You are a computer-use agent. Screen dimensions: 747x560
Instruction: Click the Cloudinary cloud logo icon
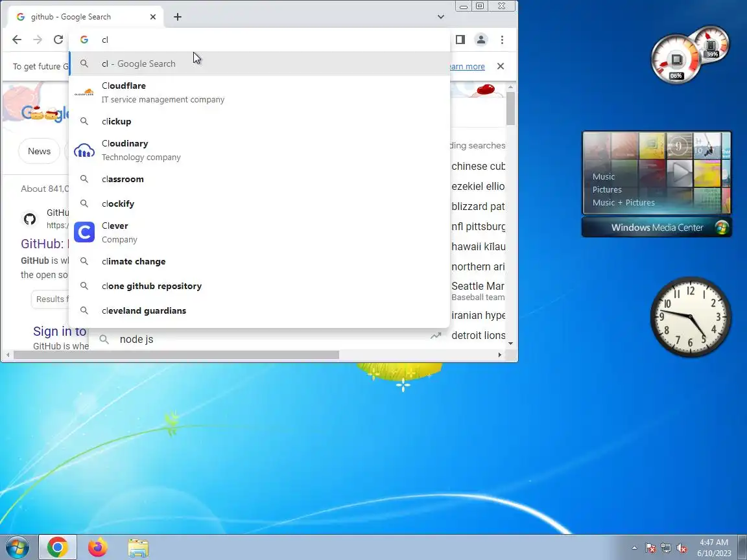84,150
